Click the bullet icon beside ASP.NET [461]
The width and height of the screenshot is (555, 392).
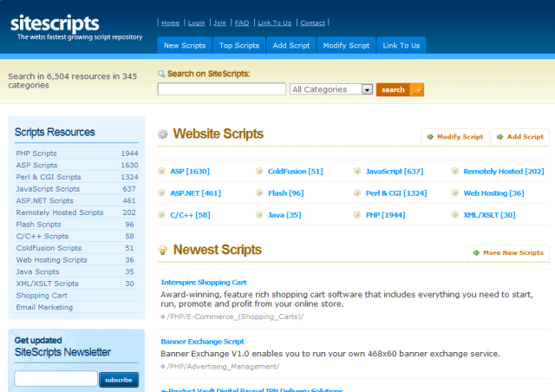[x=162, y=193]
